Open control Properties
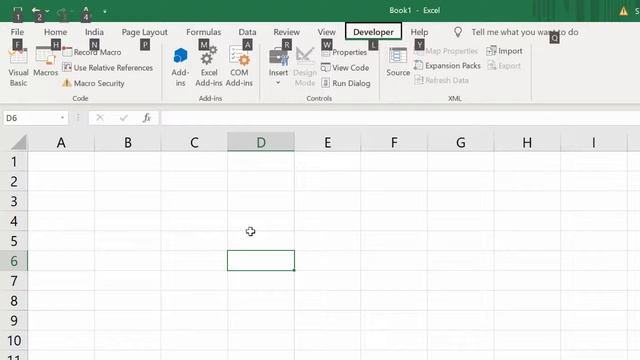The height and width of the screenshot is (360, 640). click(344, 52)
